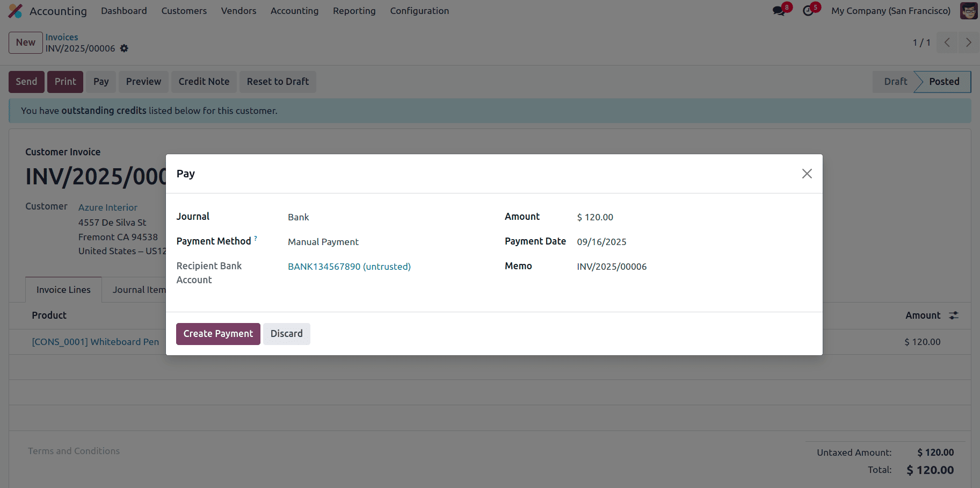
Task: Click the Accounting app logo icon
Action: point(16,10)
